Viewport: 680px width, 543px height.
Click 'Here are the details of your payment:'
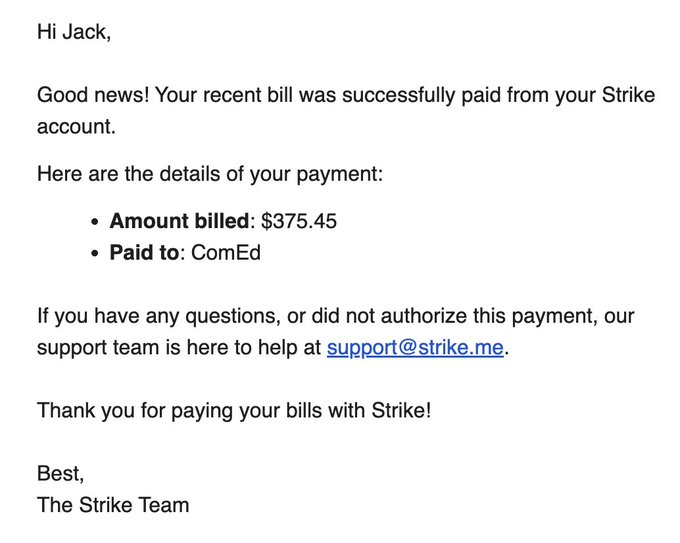(210, 174)
